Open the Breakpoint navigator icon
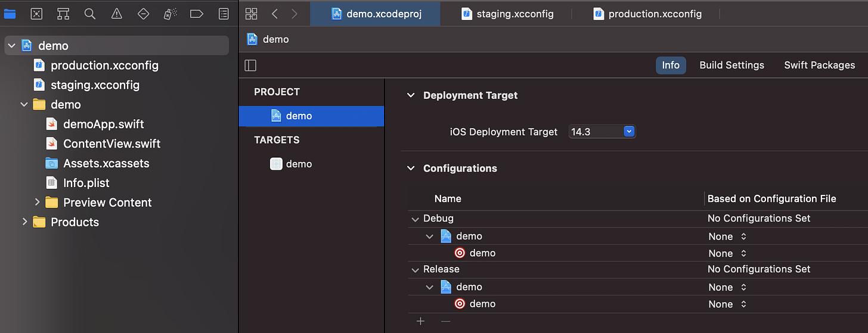The image size is (868, 333). 197,14
